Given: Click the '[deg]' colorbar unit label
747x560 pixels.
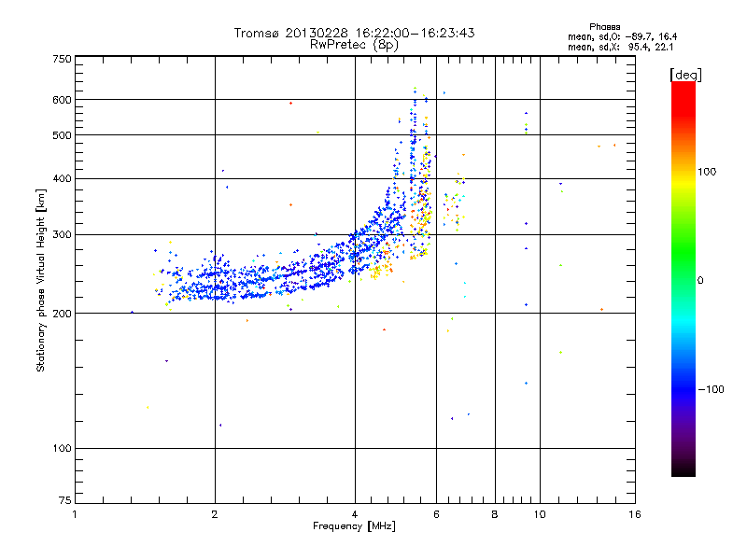Looking at the screenshot, I should (685, 75).
